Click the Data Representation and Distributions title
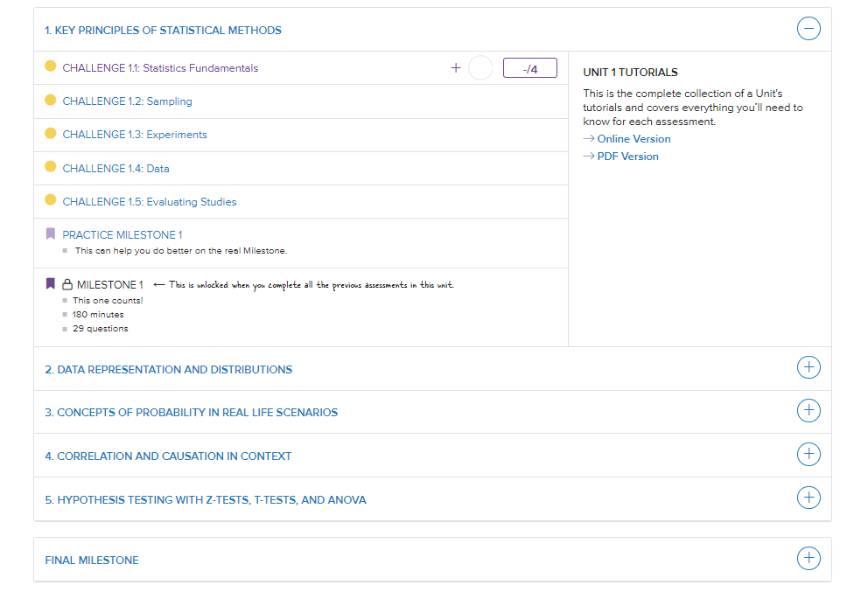Image resolution: width=868 pixels, height=606 pixels. click(x=169, y=370)
